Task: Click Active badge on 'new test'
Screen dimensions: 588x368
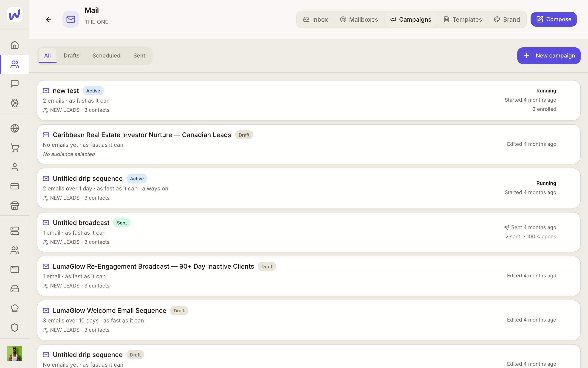Action: [x=93, y=91]
